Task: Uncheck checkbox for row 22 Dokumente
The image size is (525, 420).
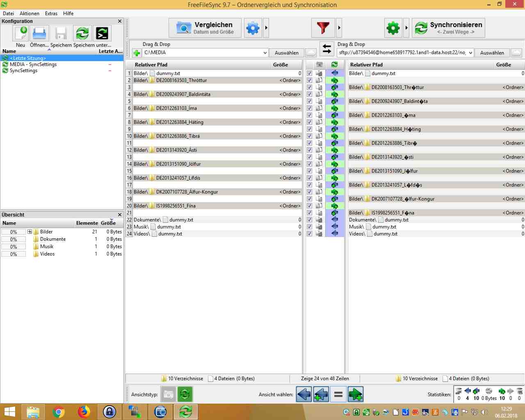Action: point(310,220)
